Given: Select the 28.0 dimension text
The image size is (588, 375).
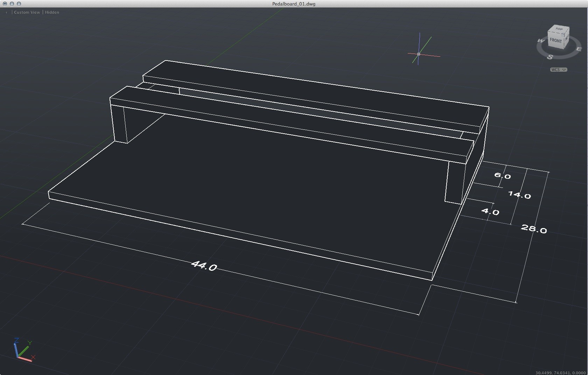Looking at the screenshot, I should (x=534, y=229).
